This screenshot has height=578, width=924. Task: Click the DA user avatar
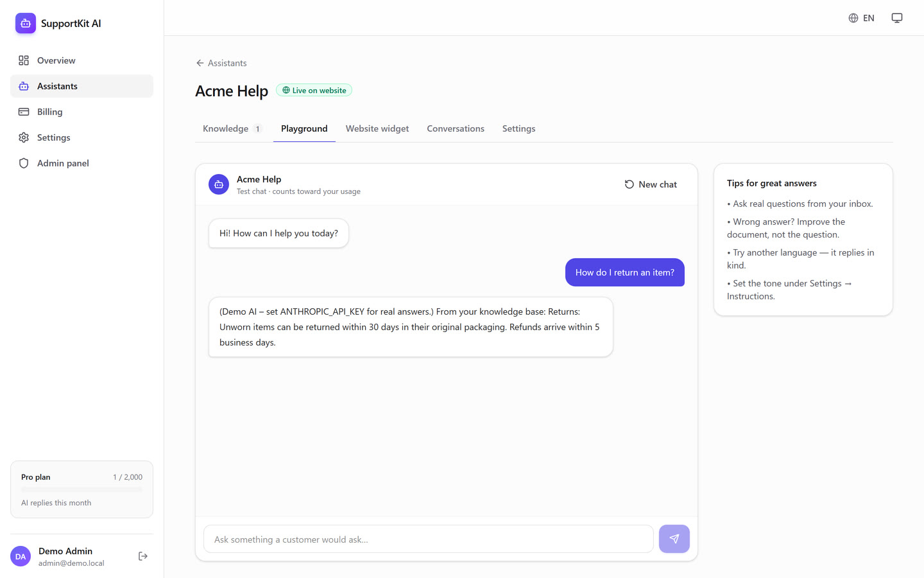[21, 556]
